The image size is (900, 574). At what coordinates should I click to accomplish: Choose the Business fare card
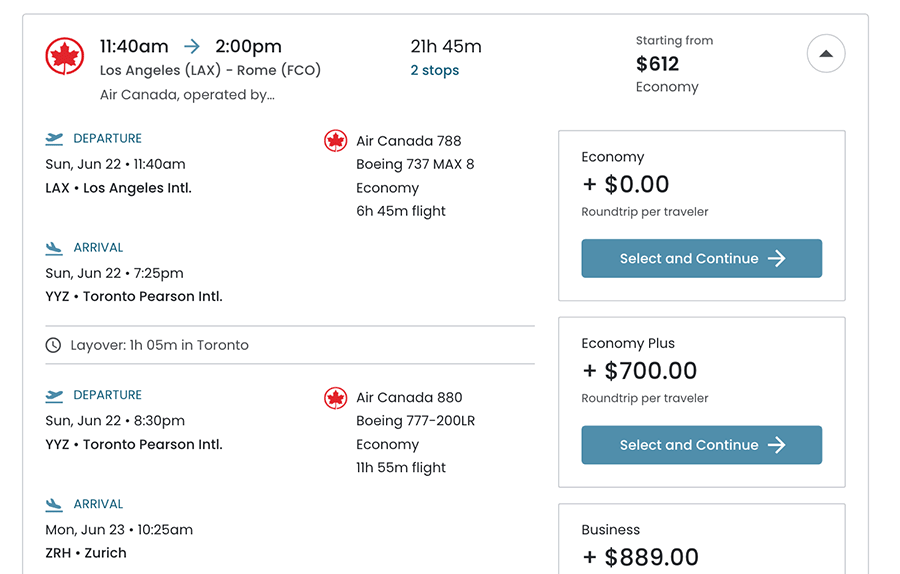(702, 540)
